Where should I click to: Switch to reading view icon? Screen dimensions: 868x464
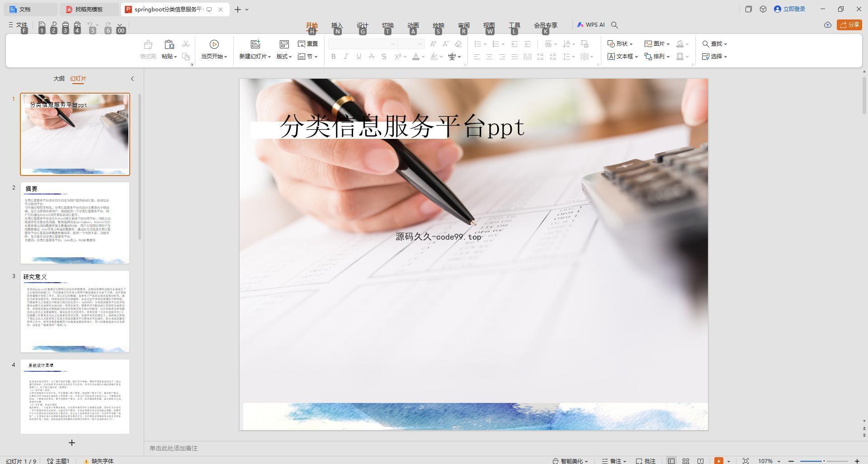point(700,461)
